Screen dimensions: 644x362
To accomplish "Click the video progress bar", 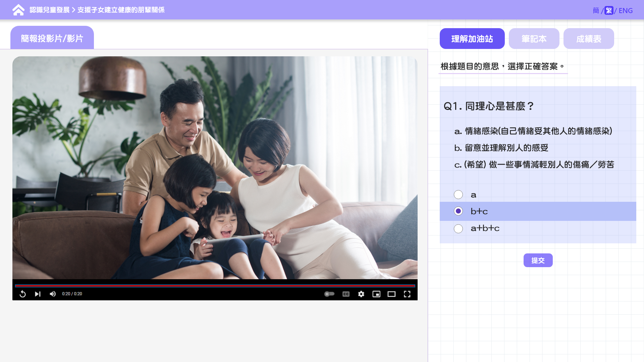I will tap(215, 286).
